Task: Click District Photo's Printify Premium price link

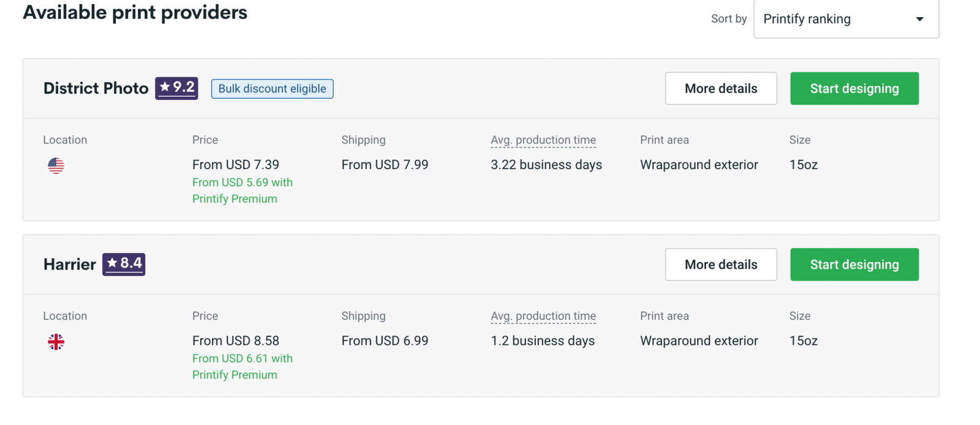Action: (x=242, y=190)
